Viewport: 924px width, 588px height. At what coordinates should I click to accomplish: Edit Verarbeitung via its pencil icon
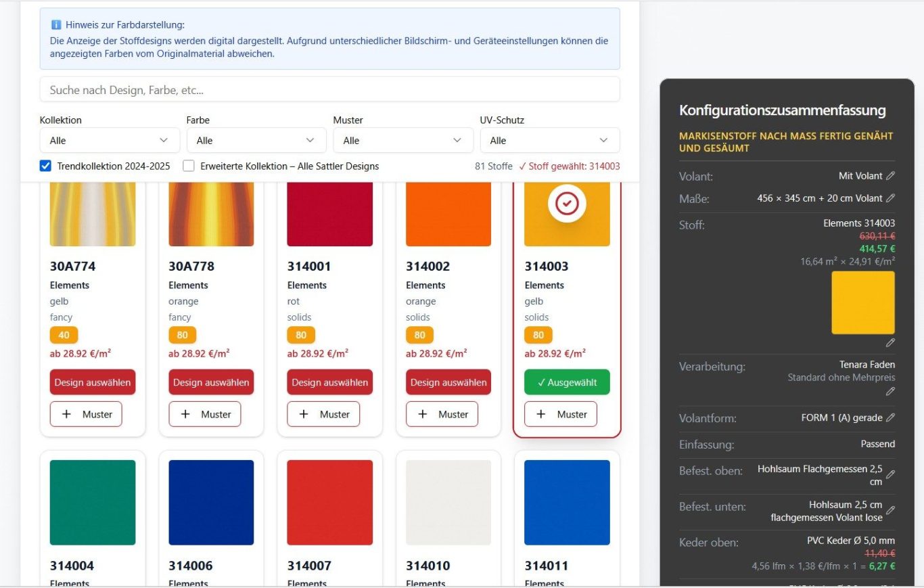[x=890, y=391]
